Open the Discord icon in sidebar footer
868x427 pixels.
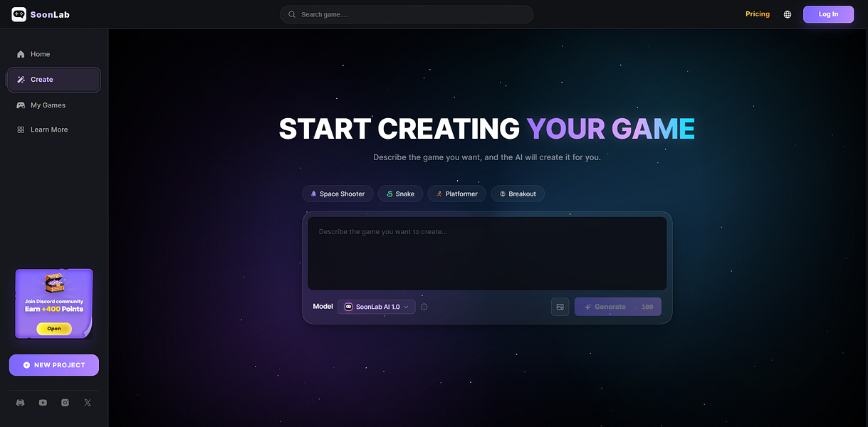tap(21, 403)
